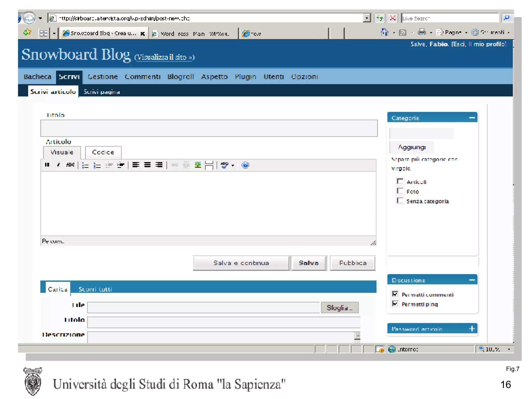Indent the paragraph with the indent icon
The image size is (532, 399).
(121, 165)
